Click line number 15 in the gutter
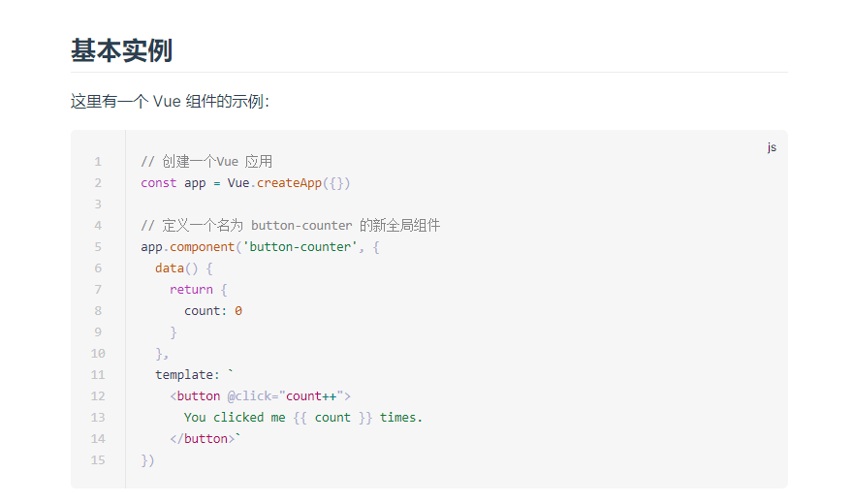The width and height of the screenshot is (853, 504). pyautogui.click(x=97, y=460)
